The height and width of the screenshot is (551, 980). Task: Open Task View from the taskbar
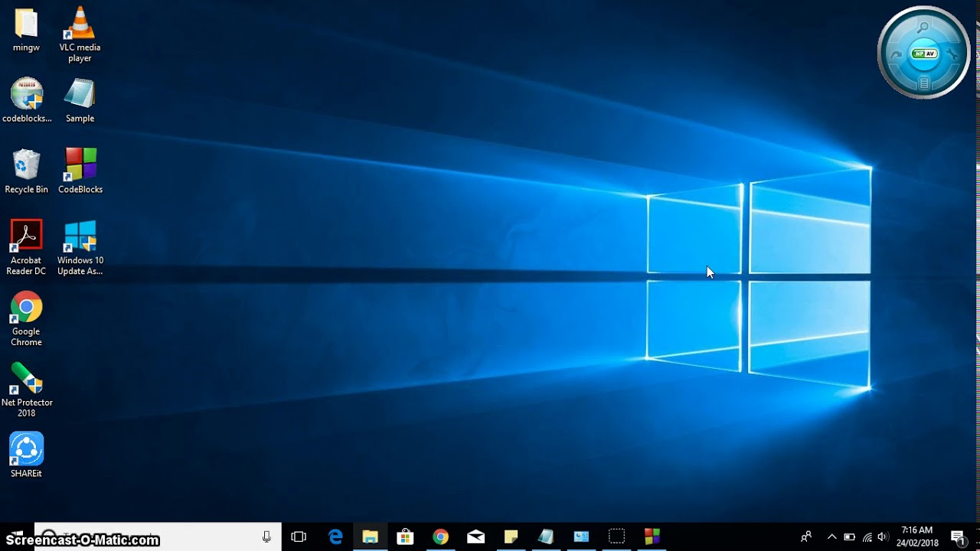click(x=299, y=536)
